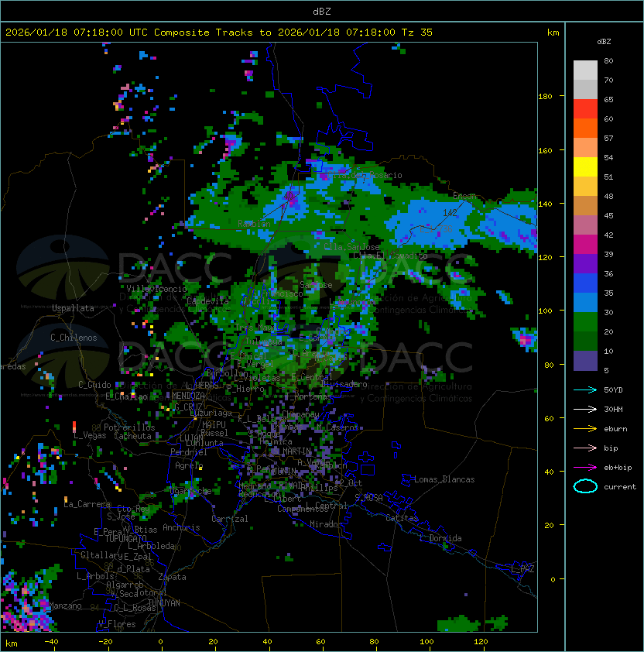Click the 'Uspallata' map label

(x=73, y=308)
